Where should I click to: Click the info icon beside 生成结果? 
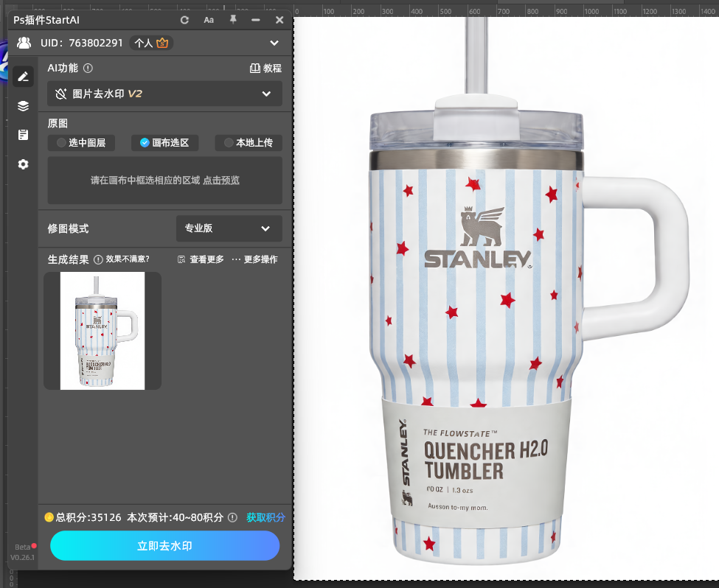click(x=98, y=260)
